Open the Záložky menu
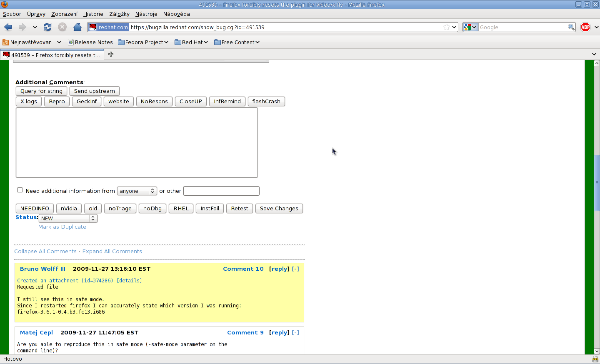 click(119, 14)
